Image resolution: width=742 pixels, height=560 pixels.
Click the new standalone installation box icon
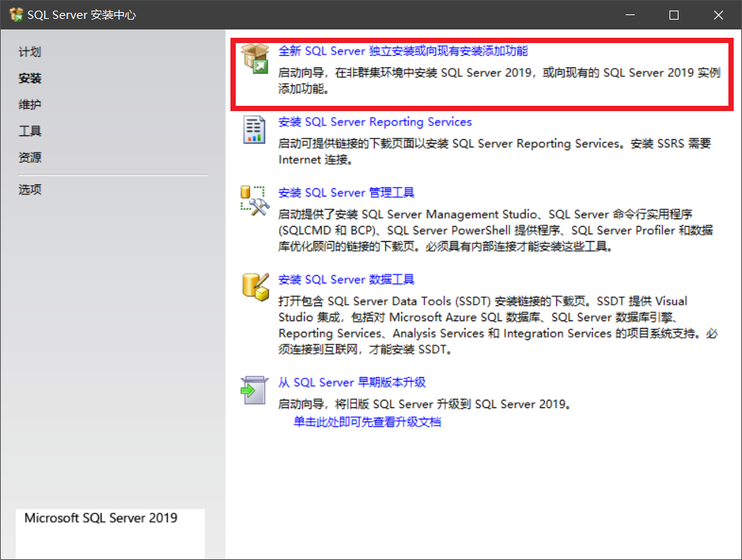(x=255, y=59)
